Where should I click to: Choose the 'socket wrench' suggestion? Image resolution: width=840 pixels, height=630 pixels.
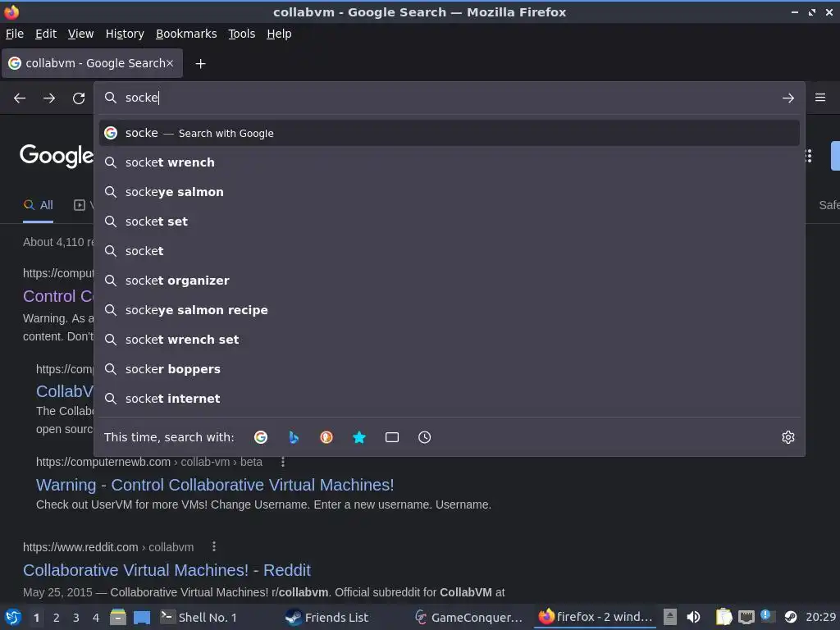pos(449,162)
